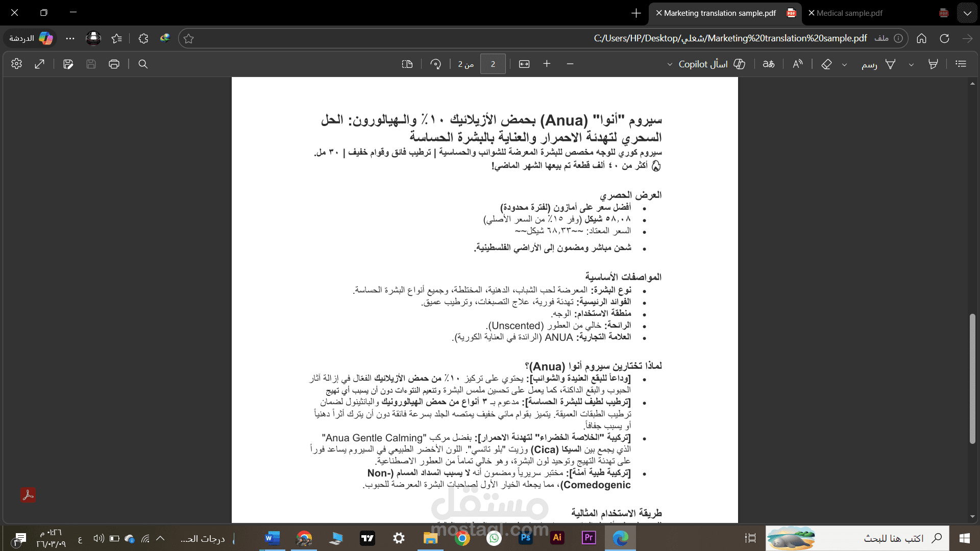Screen dimensions: 980x551
Task: Expand Ask Copilot dropdown arrow
Action: pos(670,64)
